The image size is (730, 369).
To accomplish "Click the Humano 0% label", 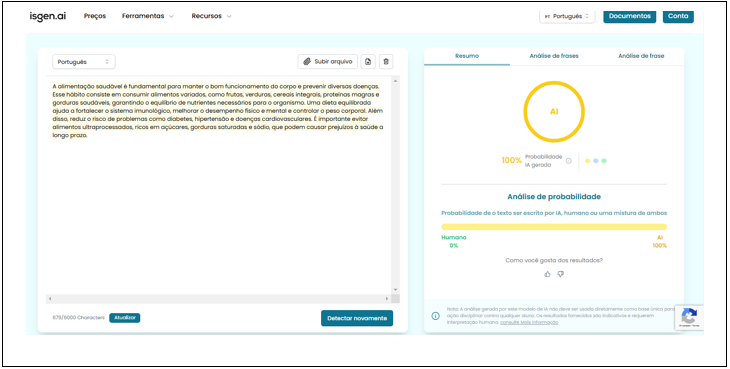I will point(453,242).
